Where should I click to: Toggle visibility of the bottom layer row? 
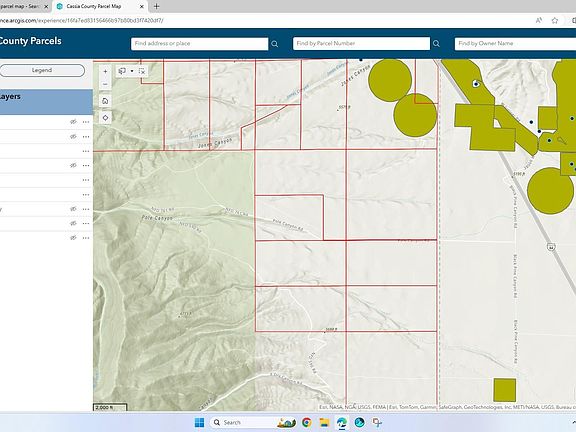(73, 238)
